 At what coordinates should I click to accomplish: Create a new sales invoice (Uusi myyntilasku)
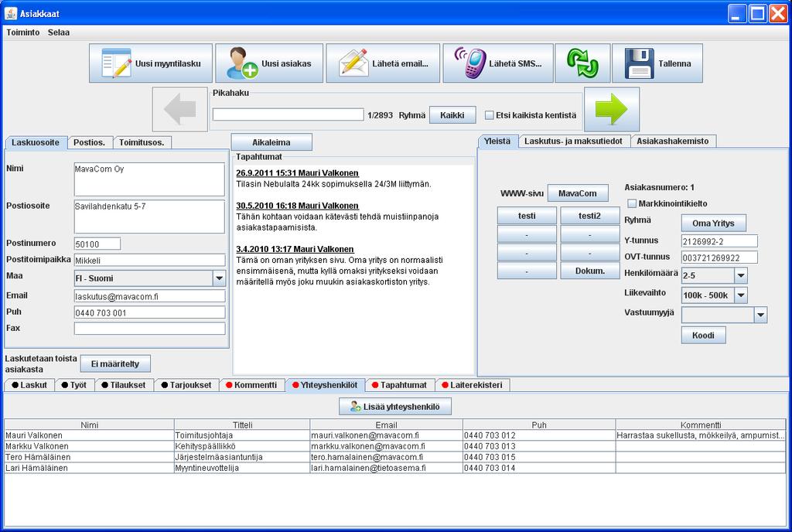pyautogui.click(x=151, y=63)
